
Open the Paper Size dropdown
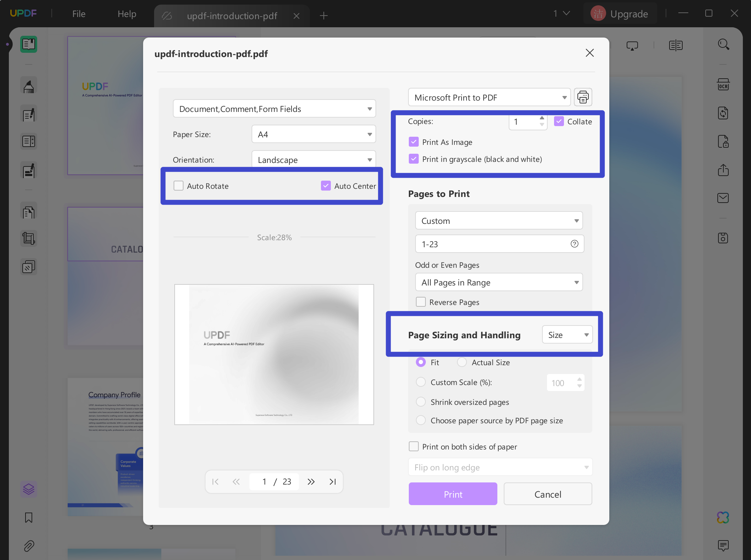click(313, 134)
